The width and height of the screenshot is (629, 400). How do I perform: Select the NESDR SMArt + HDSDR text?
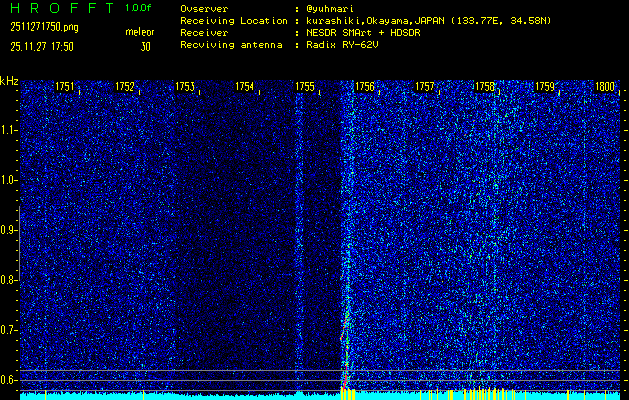click(363, 33)
